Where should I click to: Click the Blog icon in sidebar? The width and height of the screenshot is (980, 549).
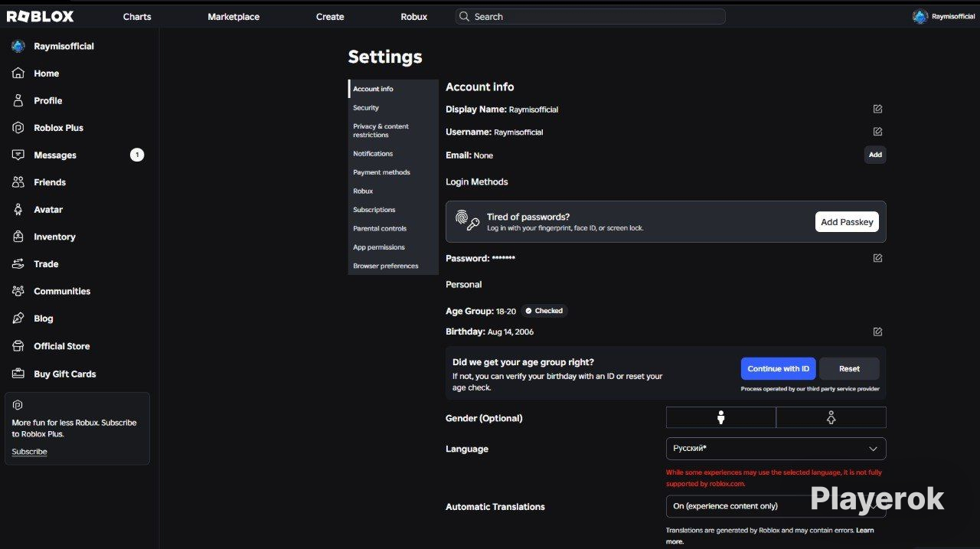18,319
